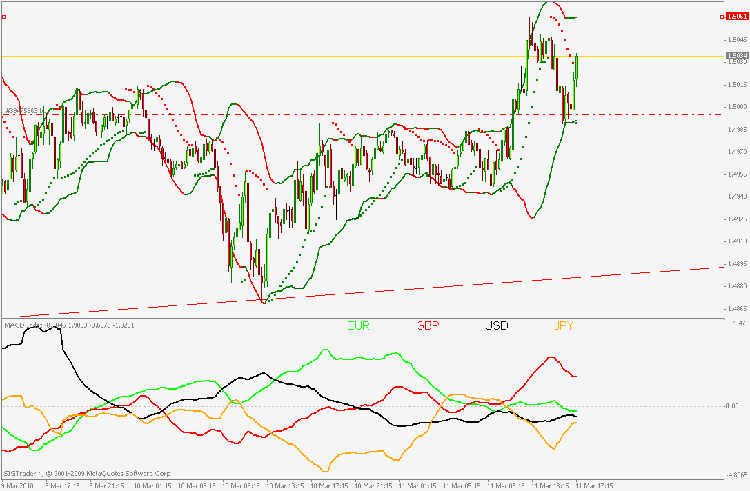Click the orange JPY legend label
Screen dimensions: 750x491
pyautogui.click(x=563, y=326)
